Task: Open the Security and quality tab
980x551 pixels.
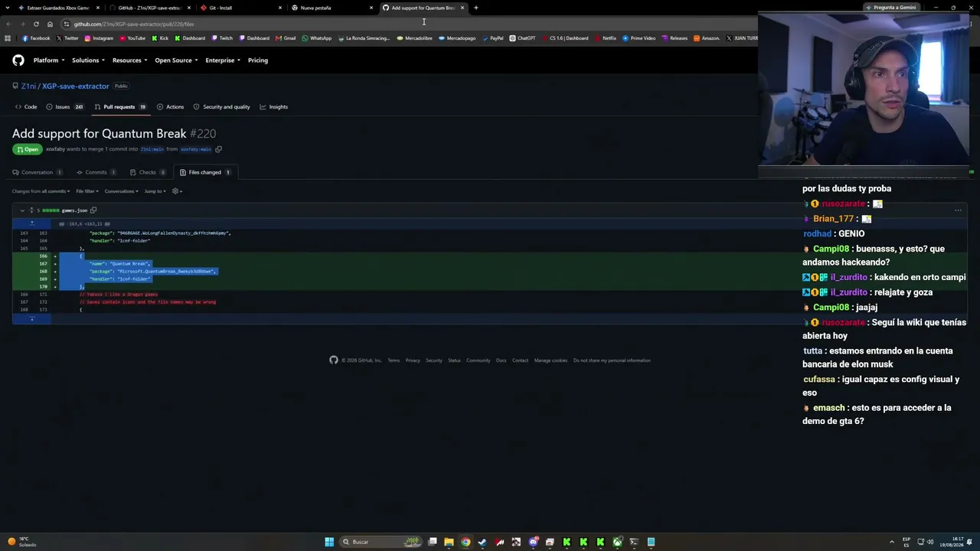Action: pos(221,107)
